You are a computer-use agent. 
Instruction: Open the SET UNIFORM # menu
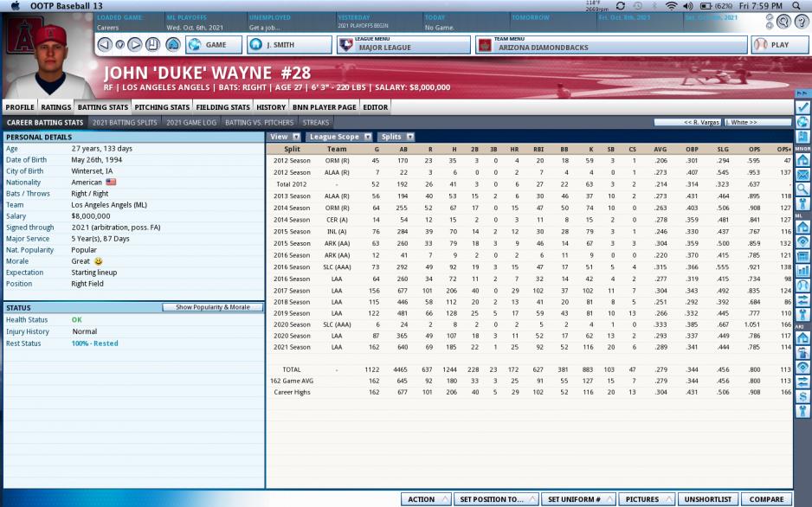click(x=579, y=499)
